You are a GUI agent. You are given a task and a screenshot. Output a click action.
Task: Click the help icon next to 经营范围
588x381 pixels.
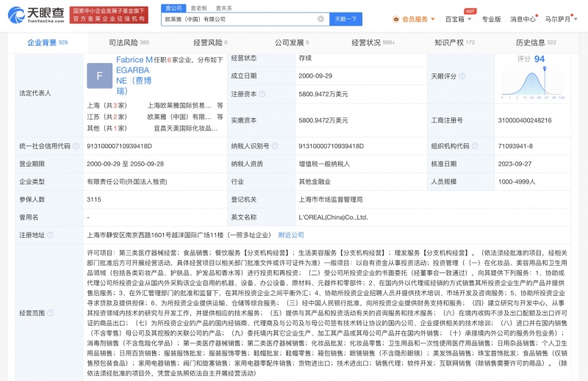point(50,313)
